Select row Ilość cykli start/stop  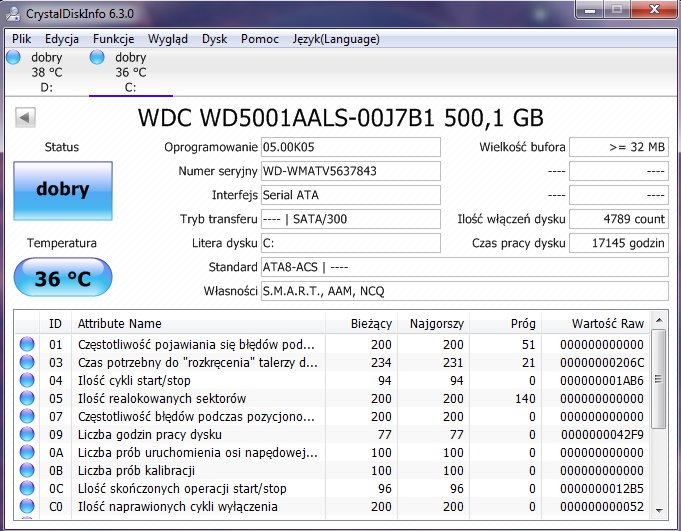(x=332, y=380)
